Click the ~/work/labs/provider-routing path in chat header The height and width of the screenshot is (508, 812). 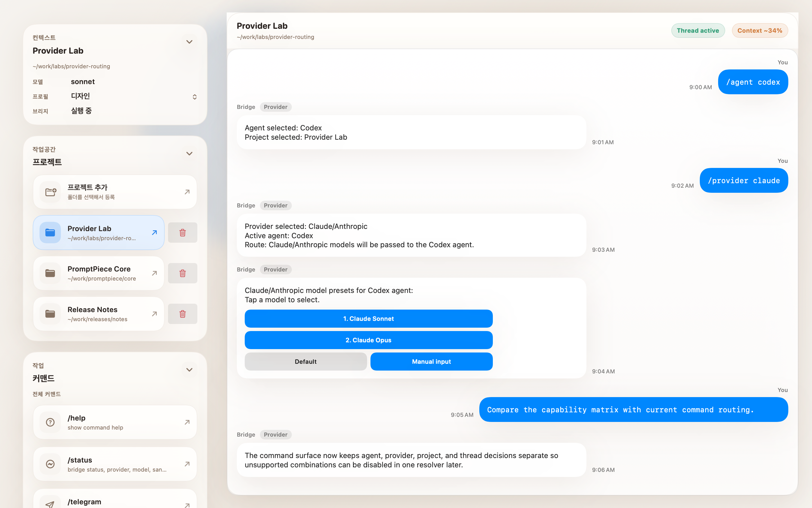(275, 37)
